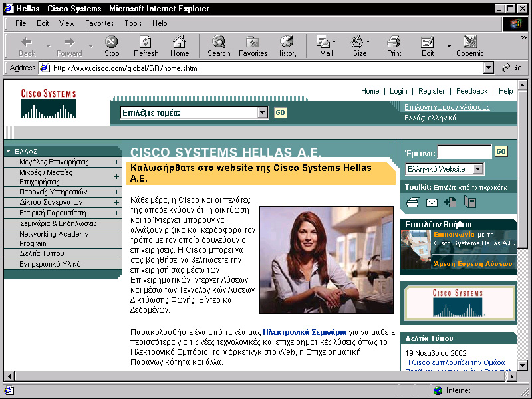
Task: Click the book icon in the Toolkit
Action: (470, 203)
